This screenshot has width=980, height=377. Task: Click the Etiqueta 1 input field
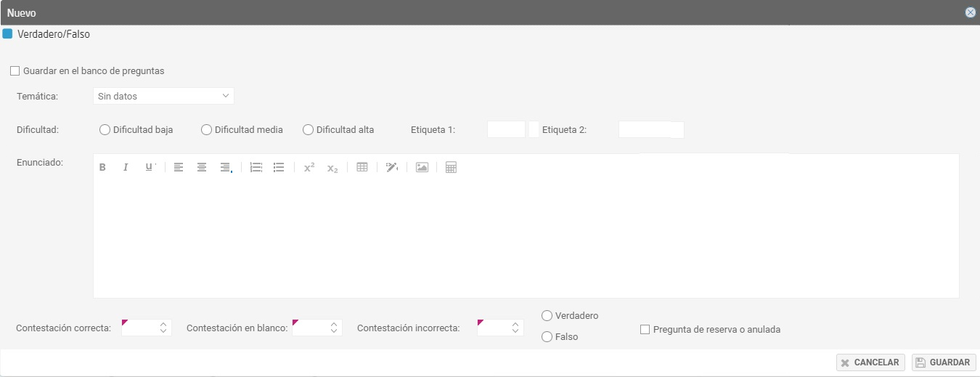[x=506, y=130]
